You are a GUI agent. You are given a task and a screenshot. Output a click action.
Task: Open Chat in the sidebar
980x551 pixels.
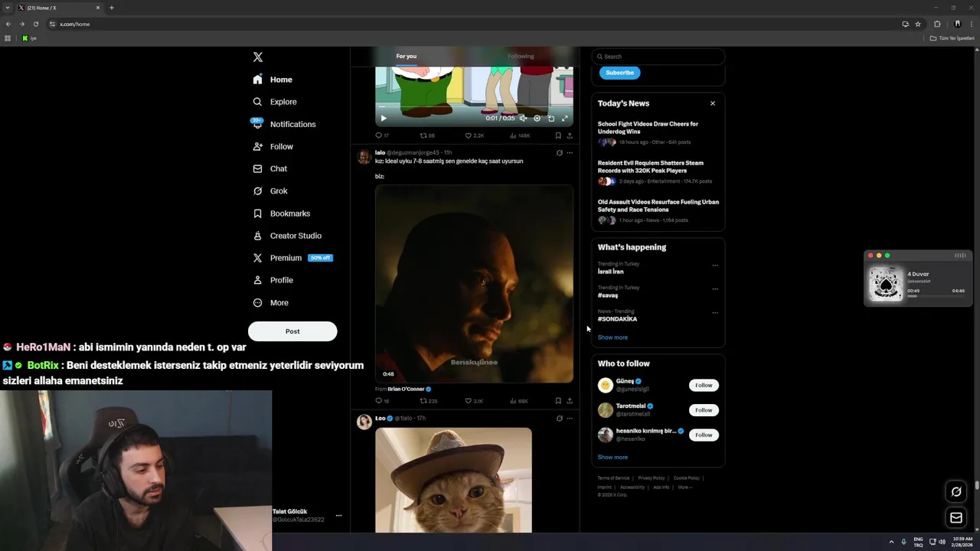pyautogui.click(x=270, y=168)
